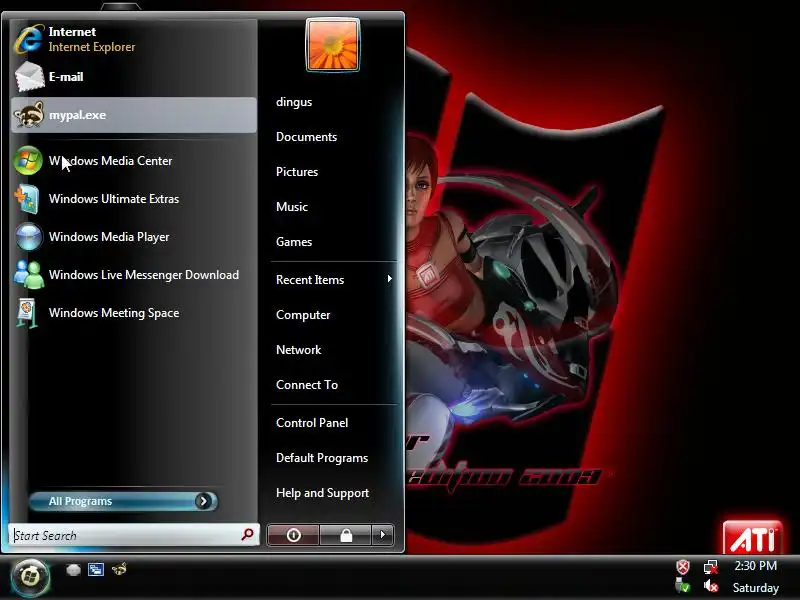Open Control Panel
Viewport: 800px width, 600px height.
tap(312, 423)
